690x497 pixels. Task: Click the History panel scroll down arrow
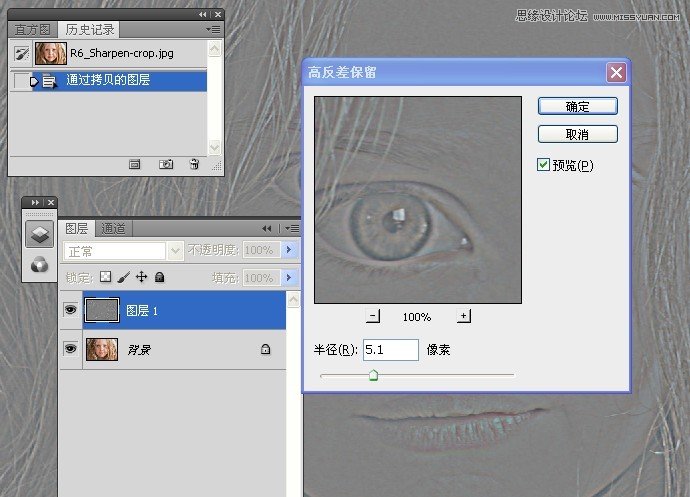click(x=214, y=147)
